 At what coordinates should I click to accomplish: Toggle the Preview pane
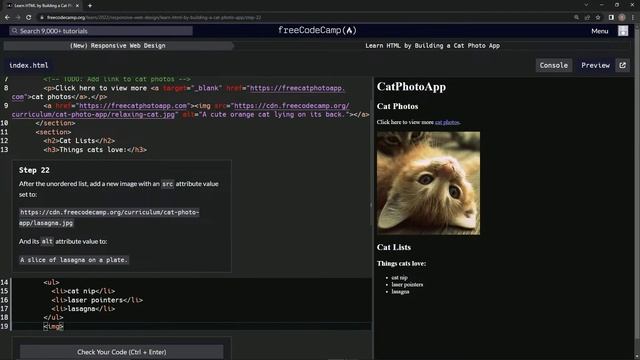(x=595, y=65)
